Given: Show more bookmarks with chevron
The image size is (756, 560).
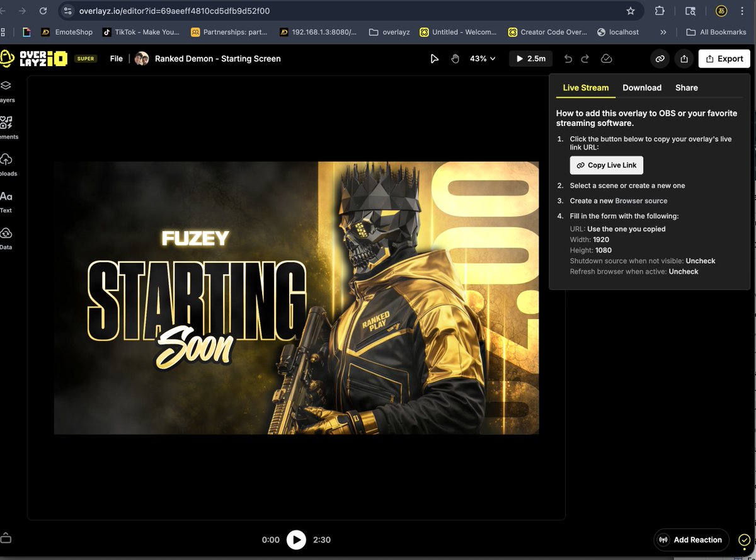Looking at the screenshot, I should [x=663, y=32].
